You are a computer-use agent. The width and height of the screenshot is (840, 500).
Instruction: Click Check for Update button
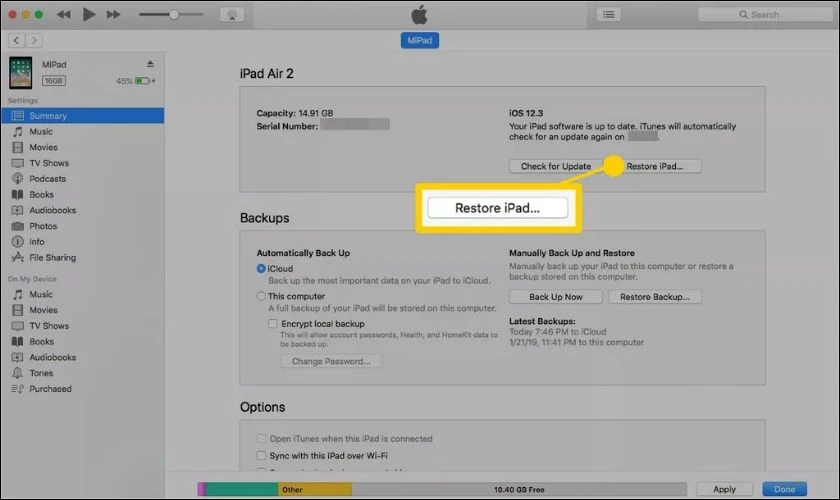click(556, 166)
